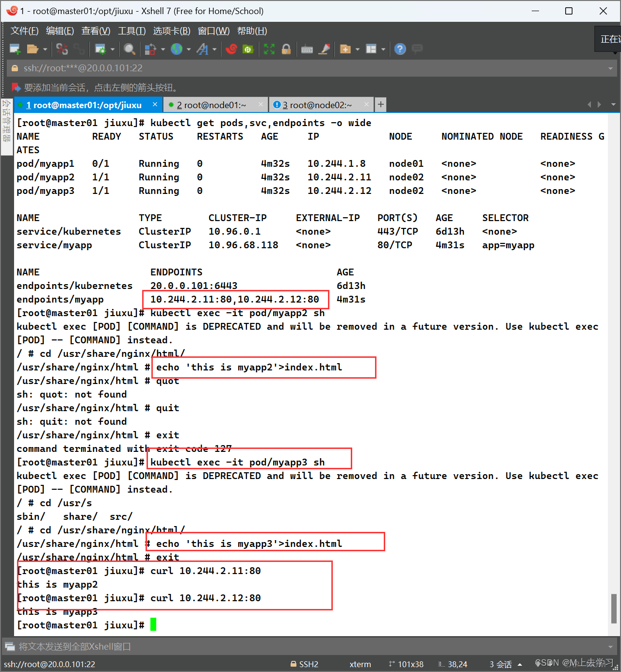Click the New Session toolbar icon
Screen dimensions: 621x672
[x=15, y=49]
